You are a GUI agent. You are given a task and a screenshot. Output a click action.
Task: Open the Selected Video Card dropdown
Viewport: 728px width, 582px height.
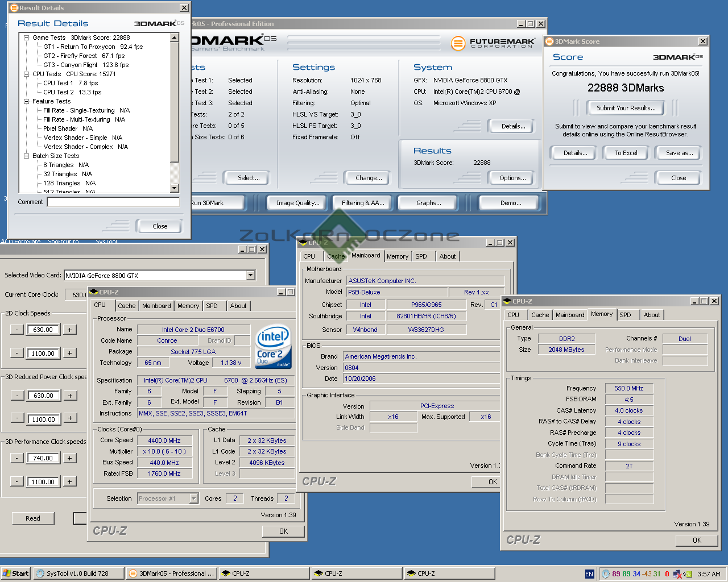250,276
